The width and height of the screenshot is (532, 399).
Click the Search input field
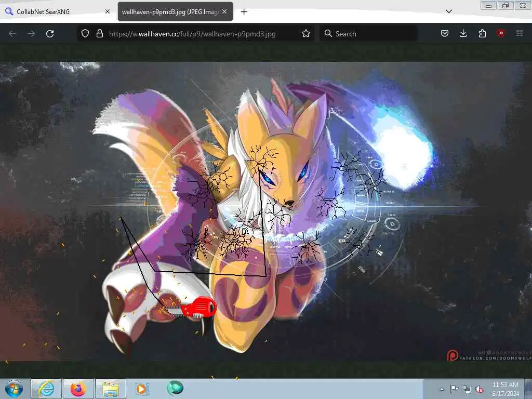point(368,34)
